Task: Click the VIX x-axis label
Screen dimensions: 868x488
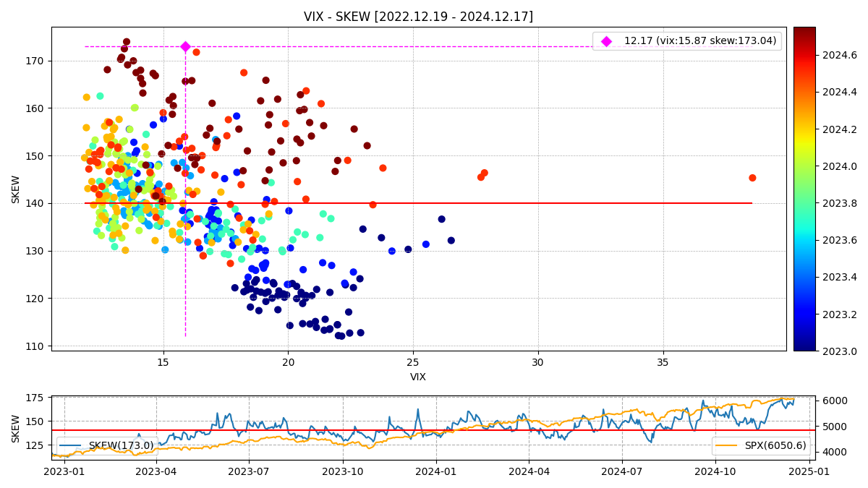Action: (418, 377)
